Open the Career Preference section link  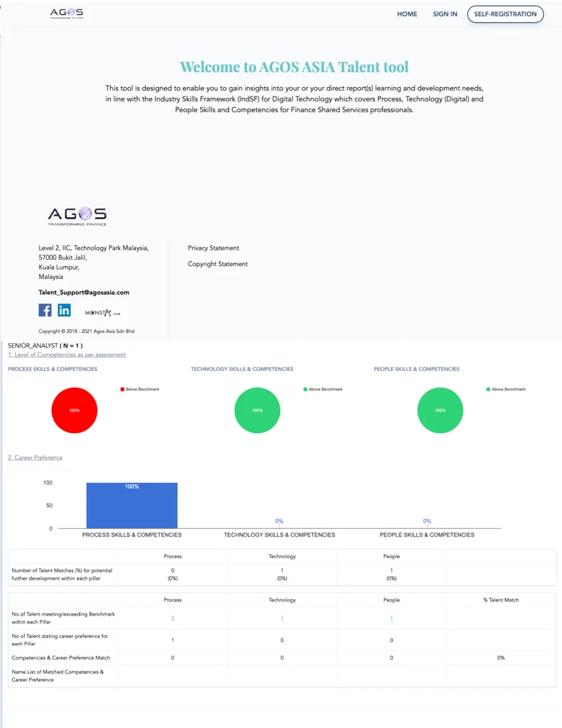point(35,458)
